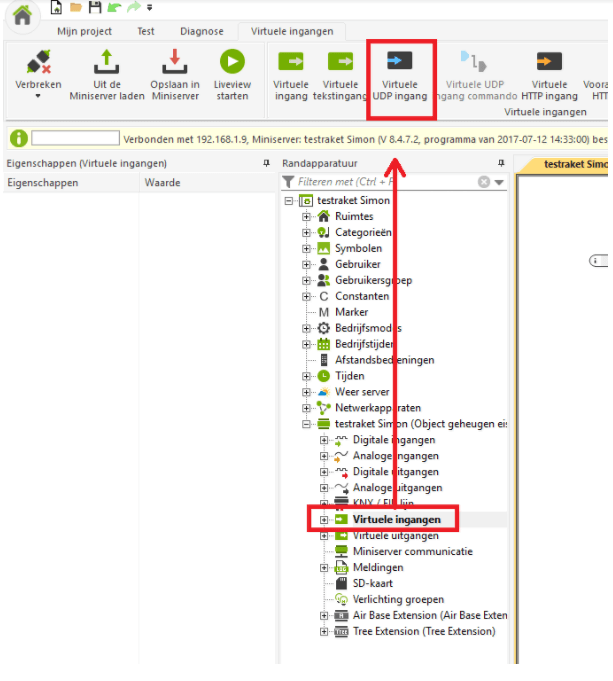Select Virtuele uitgangen in the tree
The width and height of the screenshot is (613, 681).
395,536
